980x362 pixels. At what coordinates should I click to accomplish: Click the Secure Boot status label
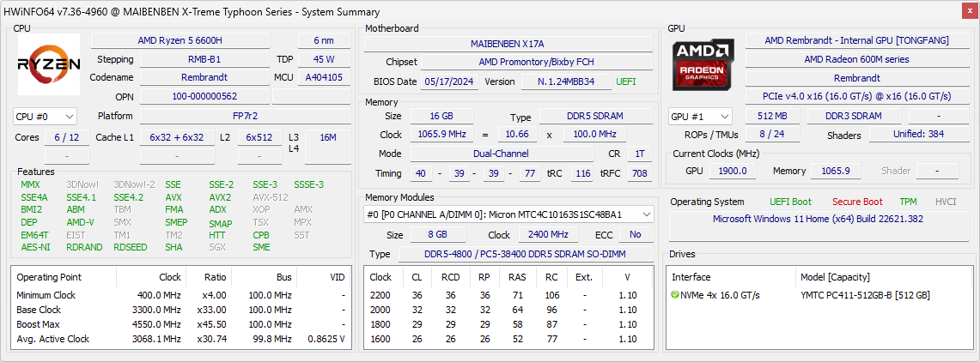(x=856, y=202)
